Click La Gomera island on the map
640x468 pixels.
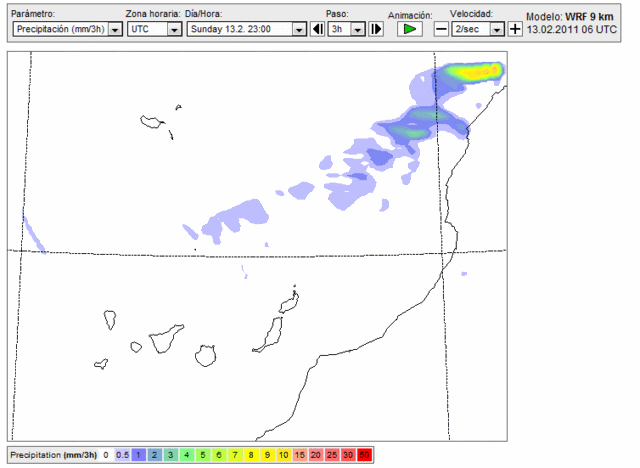coord(136,347)
